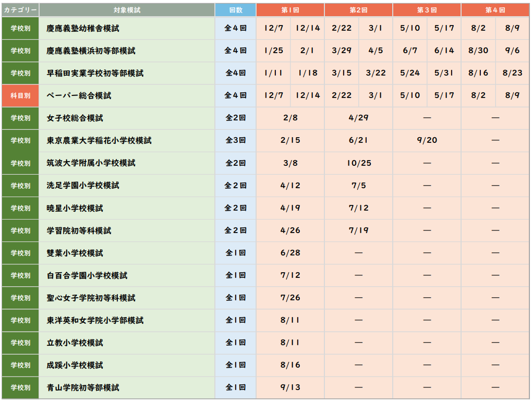The width and height of the screenshot is (532, 401).
Task: Click the orange 科目別 category cell
Action: pyautogui.click(x=20, y=95)
